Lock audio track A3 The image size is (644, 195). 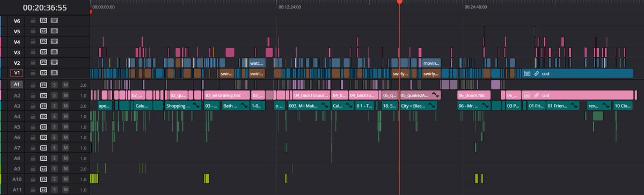point(33,106)
